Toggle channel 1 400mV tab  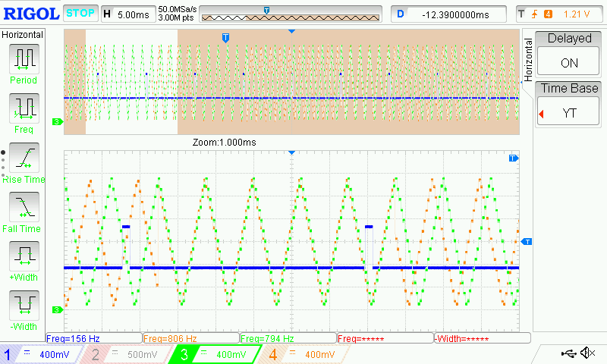pyautogui.click(x=41, y=354)
